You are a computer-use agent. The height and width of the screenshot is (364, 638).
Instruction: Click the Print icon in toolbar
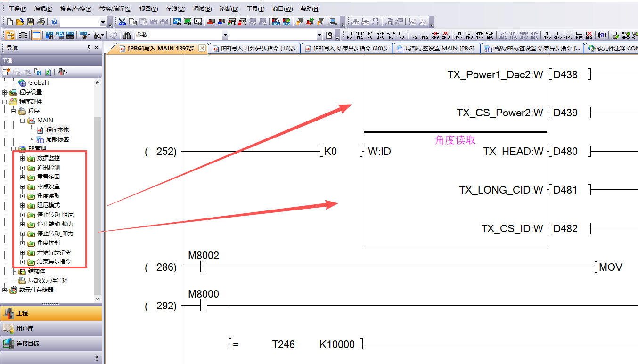(x=41, y=22)
